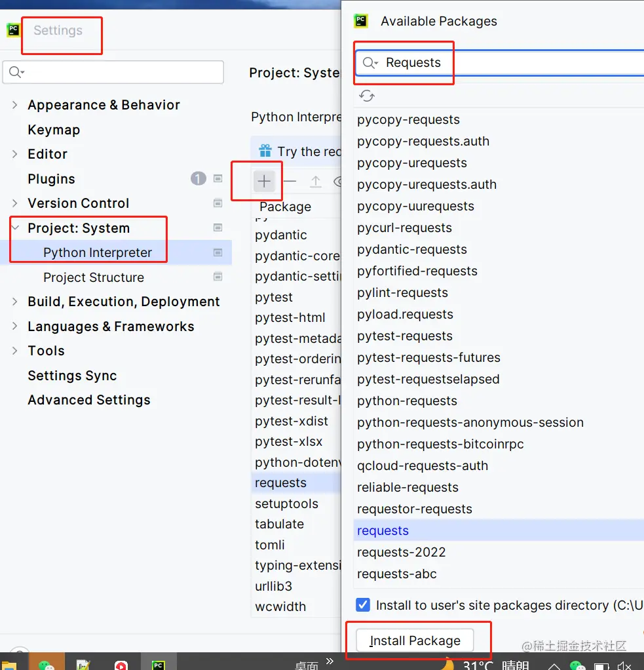Viewport: 644px width, 670px height.
Task: Click the red video app taskbar icon
Action: pyautogui.click(x=121, y=665)
